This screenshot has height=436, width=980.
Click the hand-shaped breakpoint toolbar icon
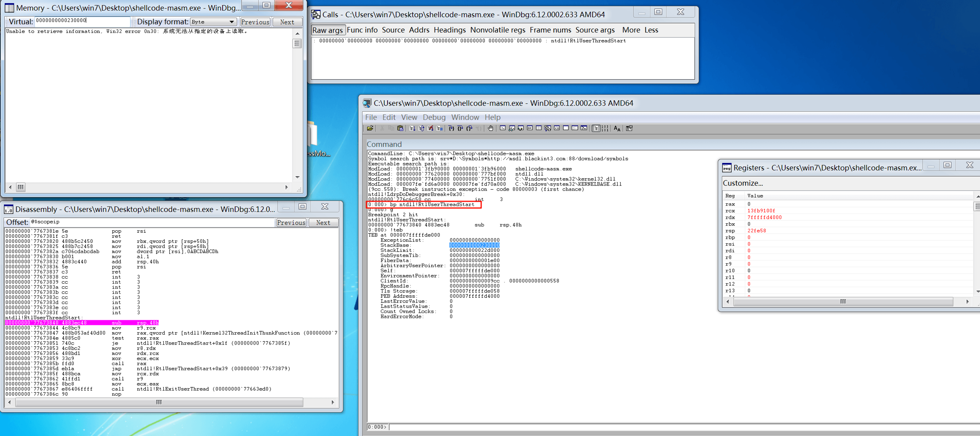coord(490,128)
